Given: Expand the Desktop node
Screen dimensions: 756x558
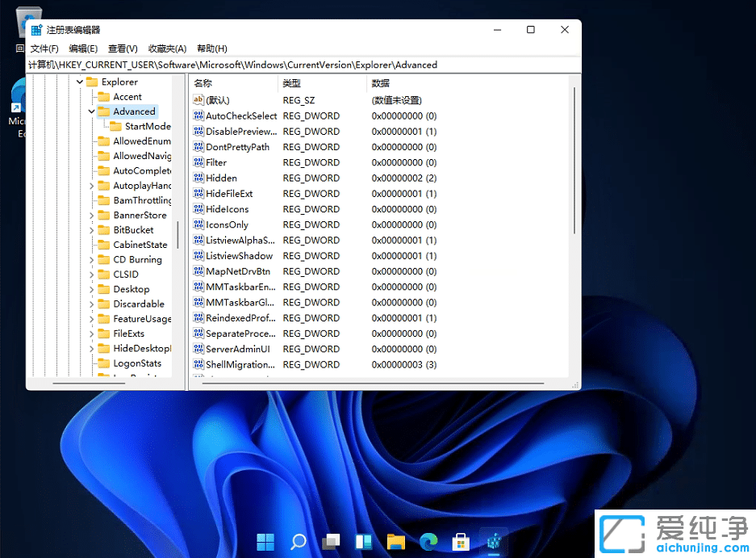Looking at the screenshot, I should pyautogui.click(x=91, y=289).
